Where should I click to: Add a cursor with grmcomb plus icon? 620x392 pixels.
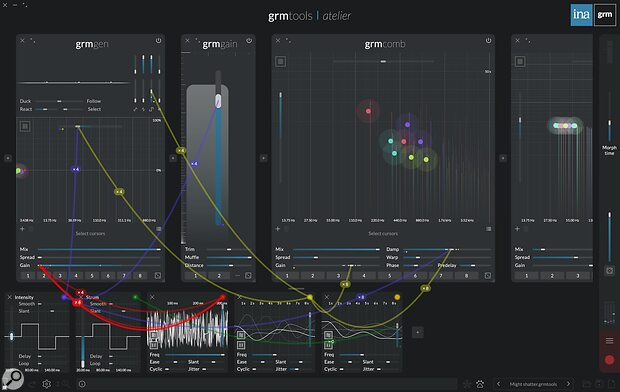(278, 229)
